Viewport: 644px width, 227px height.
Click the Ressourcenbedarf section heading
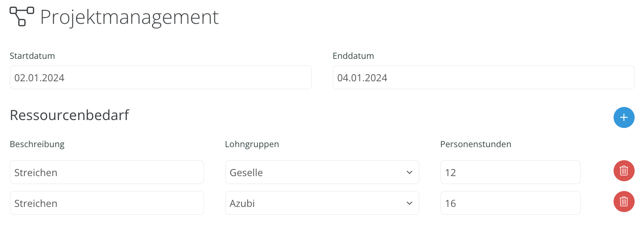point(69,115)
